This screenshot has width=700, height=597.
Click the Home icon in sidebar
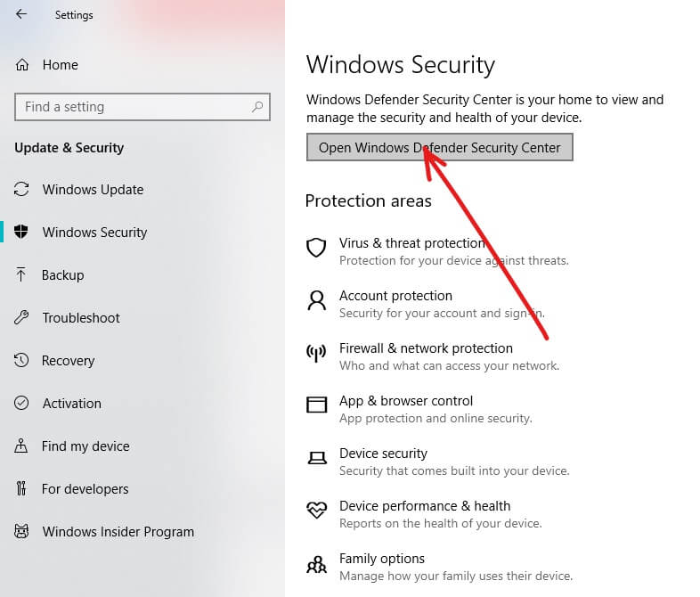pyautogui.click(x=22, y=65)
